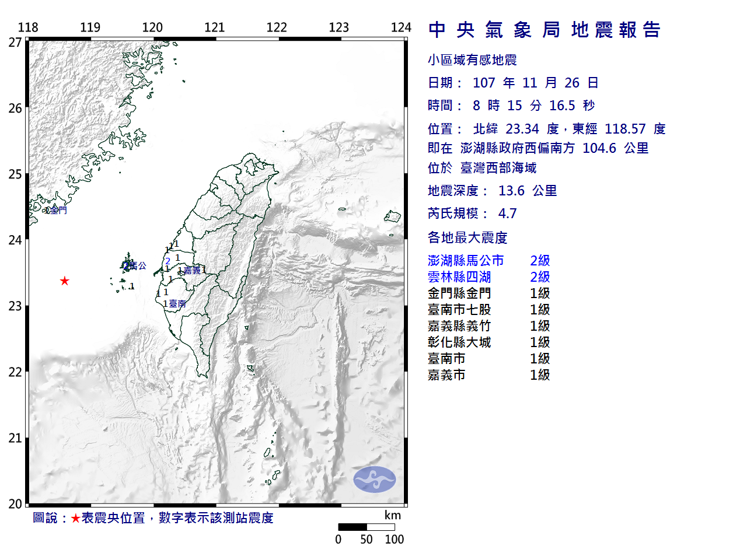The height and width of the screenshot is (560, 747).
Task: Click the 1級 value beside 嘉義市
Action: (540, 375)
